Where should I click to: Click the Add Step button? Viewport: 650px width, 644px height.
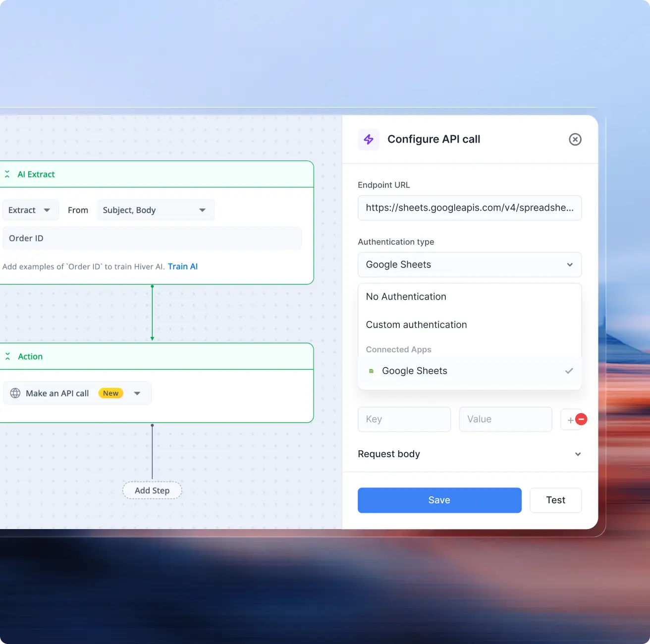152,490
